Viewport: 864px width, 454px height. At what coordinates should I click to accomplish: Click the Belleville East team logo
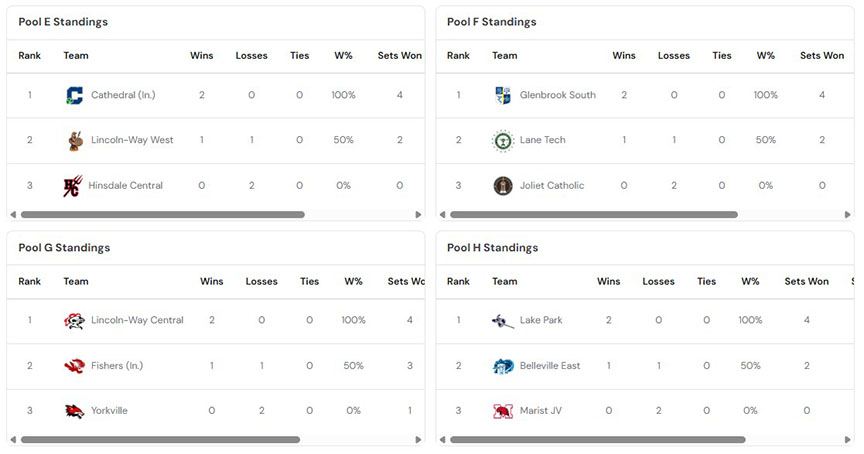coord(503,366)
